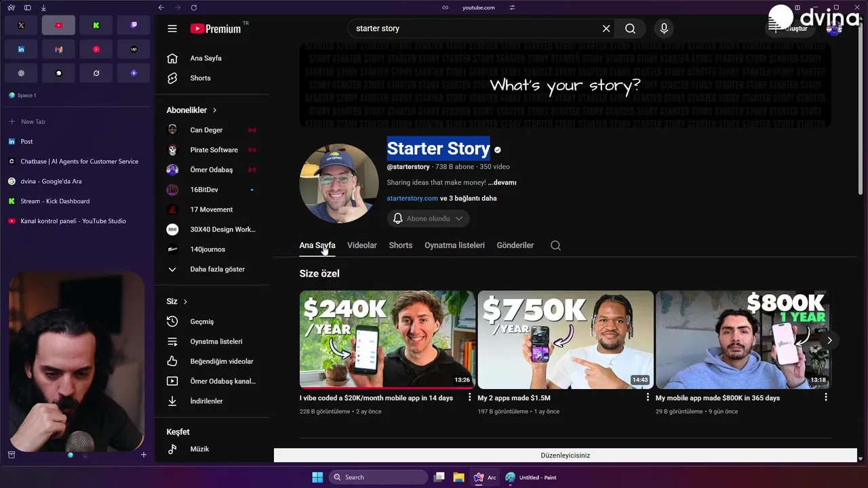868x488 pixels.
Task: Open the YouTube hamburger guide menu
Action: (x=172, y=28)
